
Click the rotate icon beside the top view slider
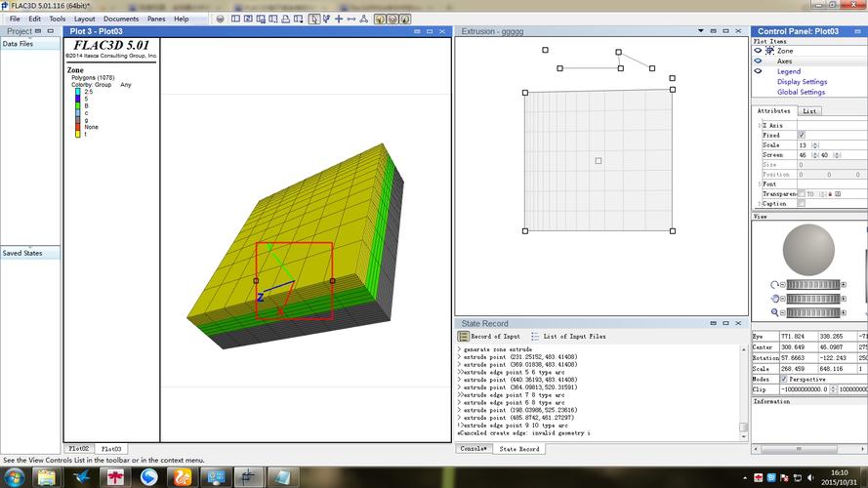[774, 284]
